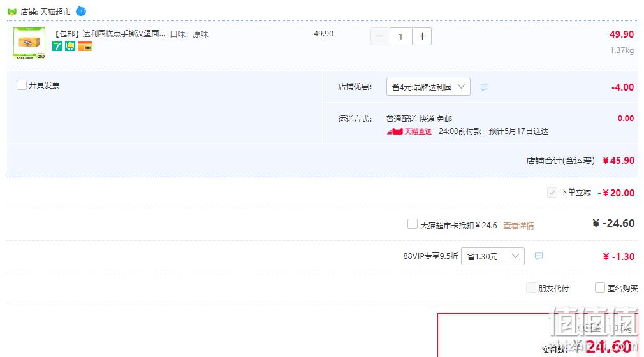Click the comment icon beside store discount
The image size is (644, 357).
tap(485, 87)
